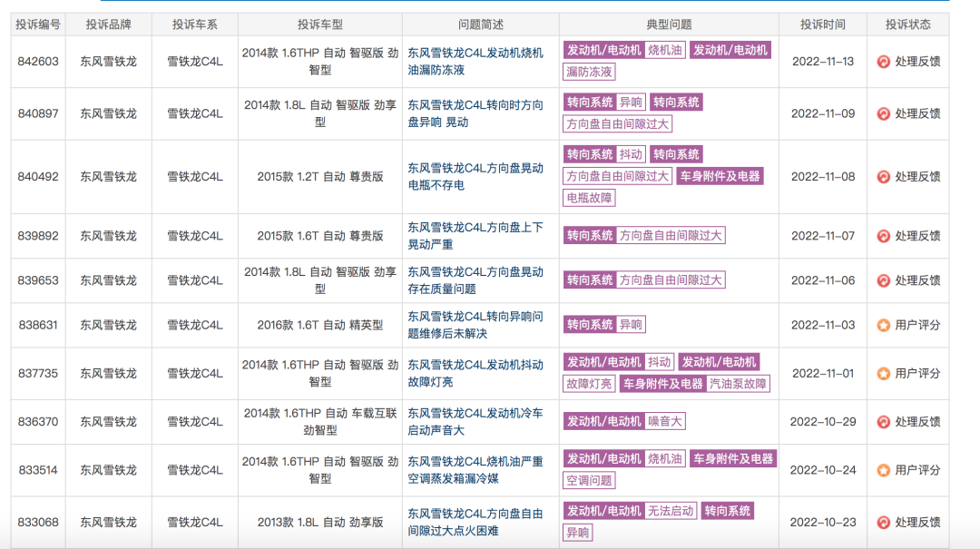
Task: Open complaint link 东风雪铁龙C4L烧机油严重空调蒸发箱漏冷媒
Action: pyautogui.click(x=475, y=469)
